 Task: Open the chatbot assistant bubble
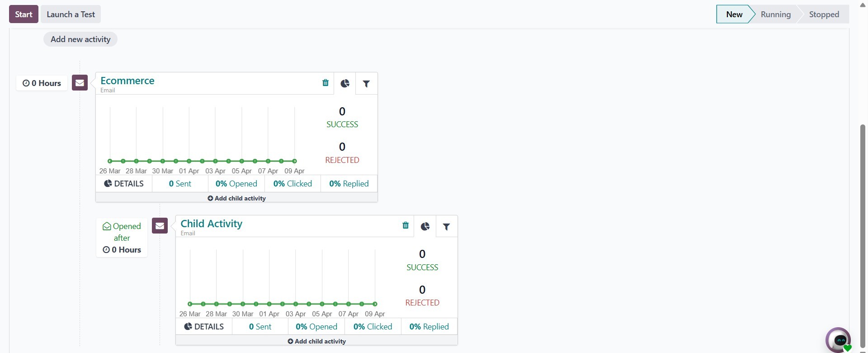coord(838,340)
